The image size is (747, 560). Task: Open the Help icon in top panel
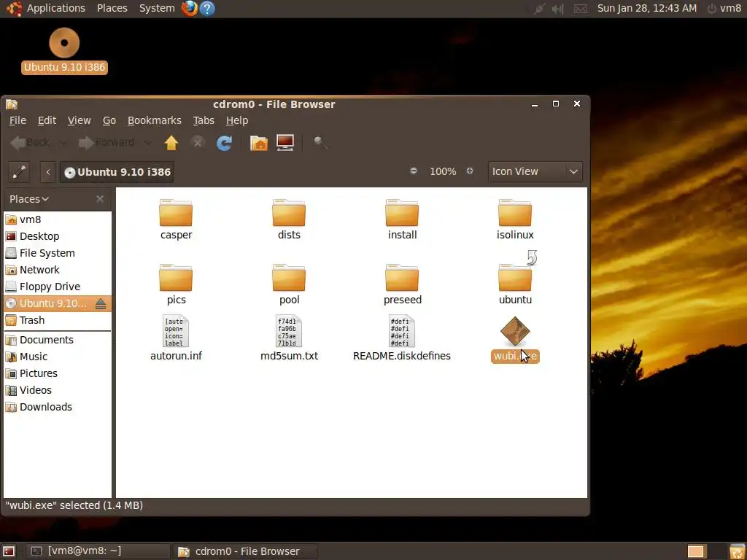[207, 8]
